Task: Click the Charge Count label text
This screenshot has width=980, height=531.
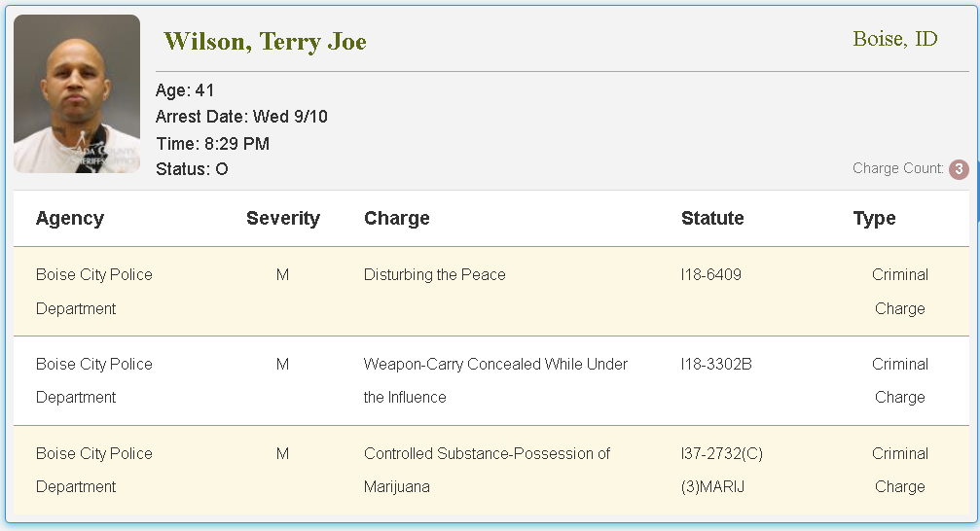Action: click(898, 168)
